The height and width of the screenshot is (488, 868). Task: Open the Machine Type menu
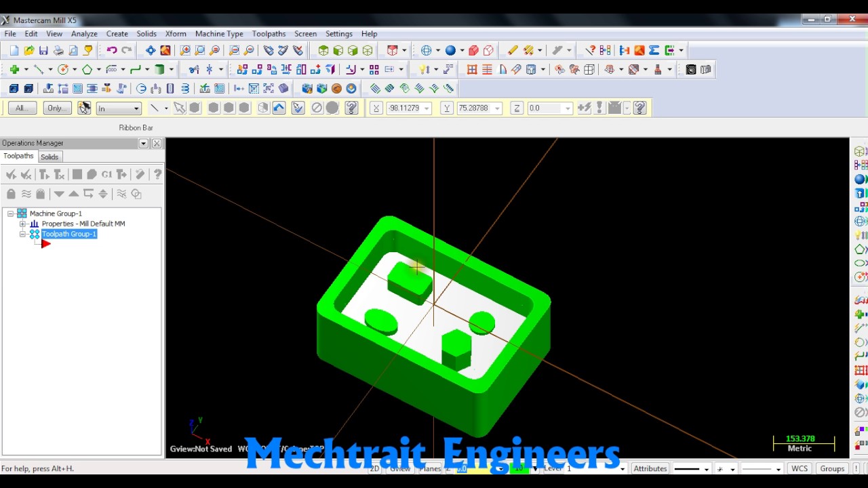219,34
